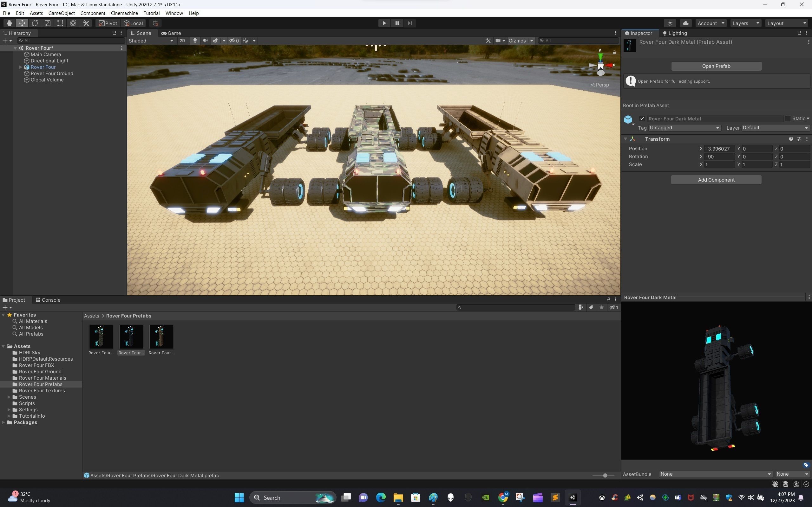This screenshot has height=507, width=812.
Task: Click the Add Component button
Action: 716,180
